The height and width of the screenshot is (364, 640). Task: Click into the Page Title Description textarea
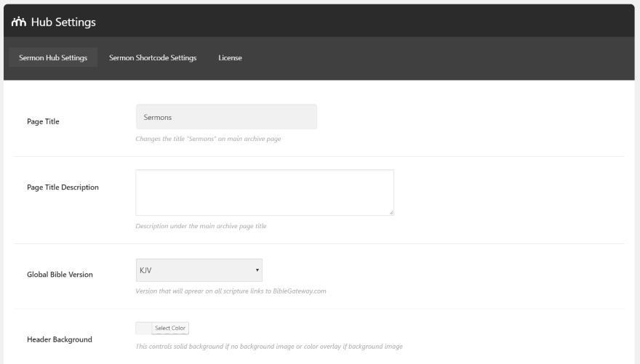[x=265, y=193]
